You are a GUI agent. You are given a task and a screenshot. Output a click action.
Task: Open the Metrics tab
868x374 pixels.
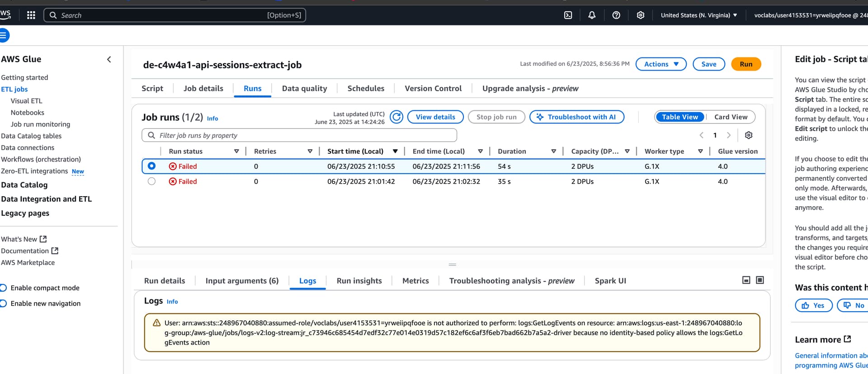pyautogui.click(x=415, y=281)
